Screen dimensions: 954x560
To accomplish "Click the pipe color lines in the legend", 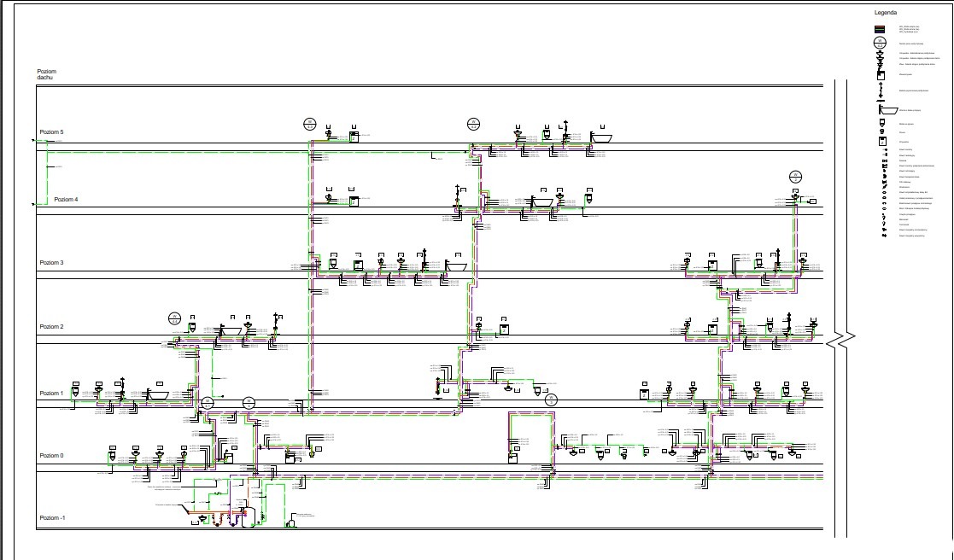I will pyautogui.click(x=879, y=28).
